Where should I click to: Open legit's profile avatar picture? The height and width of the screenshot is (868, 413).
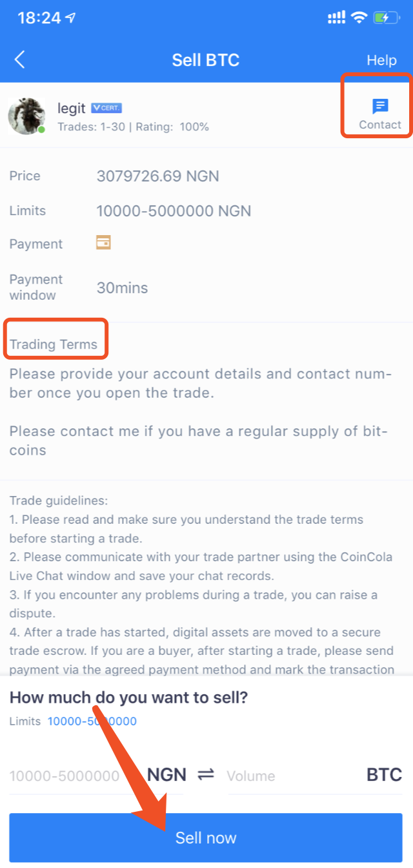coord(26,116)
